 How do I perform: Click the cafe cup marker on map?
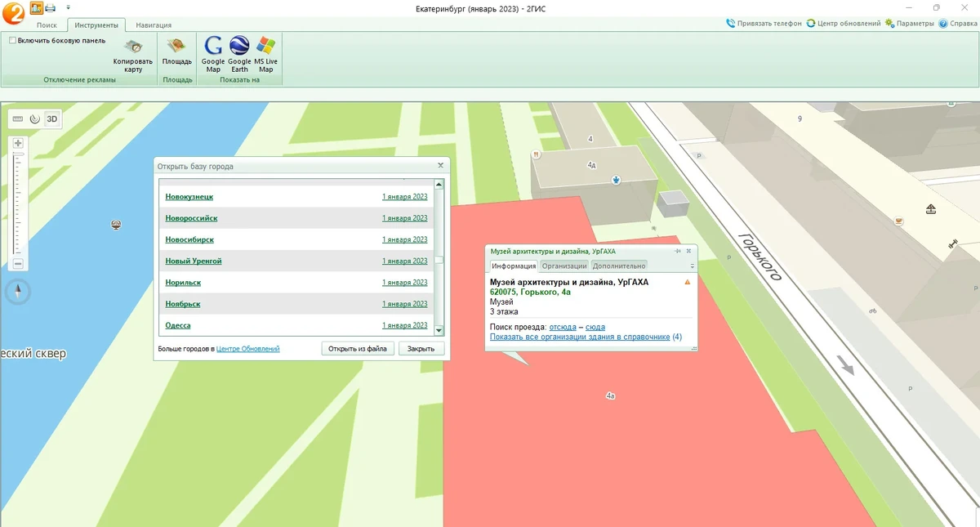pos(899,221)
